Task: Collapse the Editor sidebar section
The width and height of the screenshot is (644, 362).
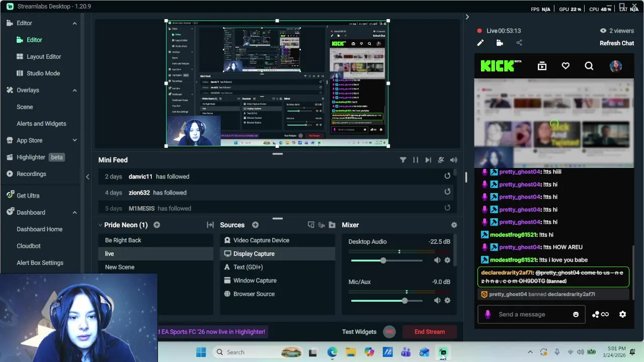Action: 74,23
